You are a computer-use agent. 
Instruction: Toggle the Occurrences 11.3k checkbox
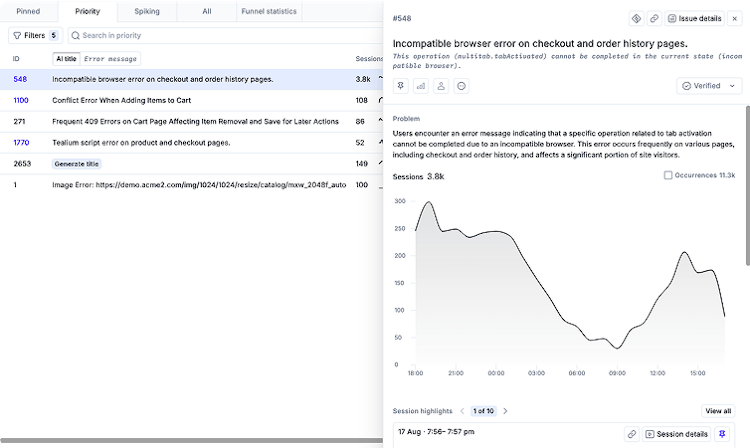(x=668, y=175)
